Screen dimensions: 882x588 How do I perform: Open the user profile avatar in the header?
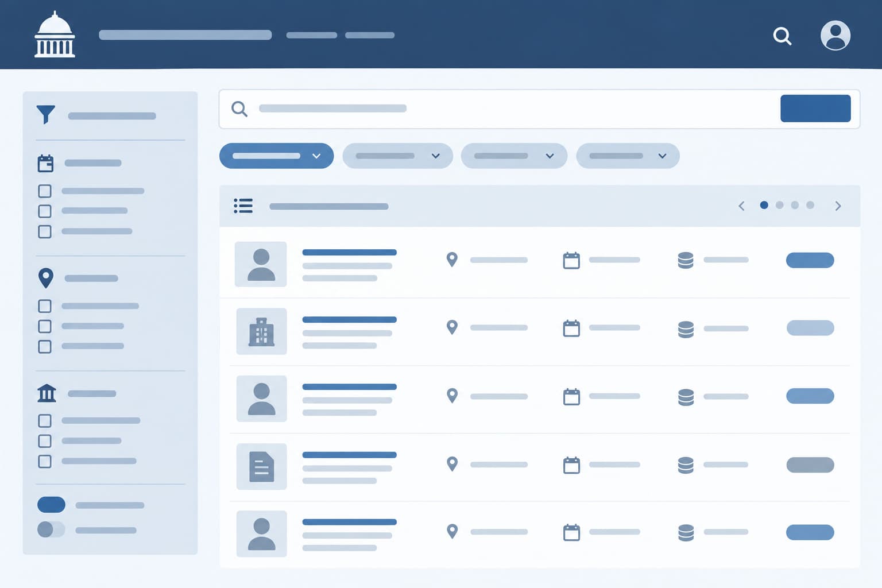coord(835,36)
